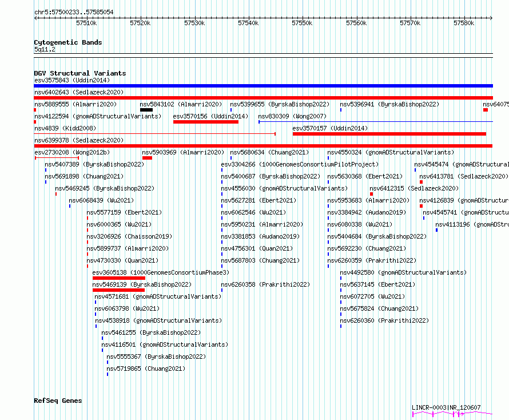
Task: Open the nsv6260358 (Prakrithi2022) label
Action: [265, 284]
